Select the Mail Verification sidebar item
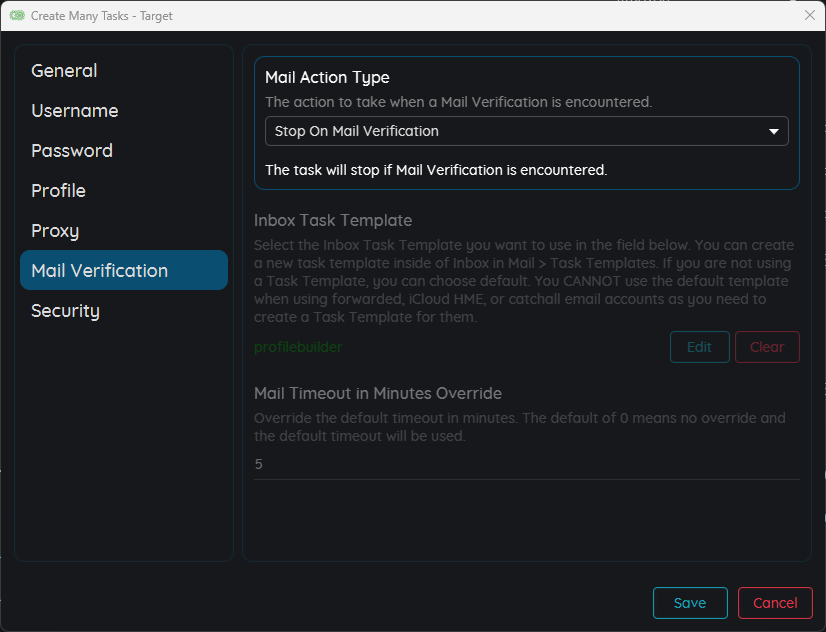The height and width of the screenshot is (632, 826). coord(124,270)
